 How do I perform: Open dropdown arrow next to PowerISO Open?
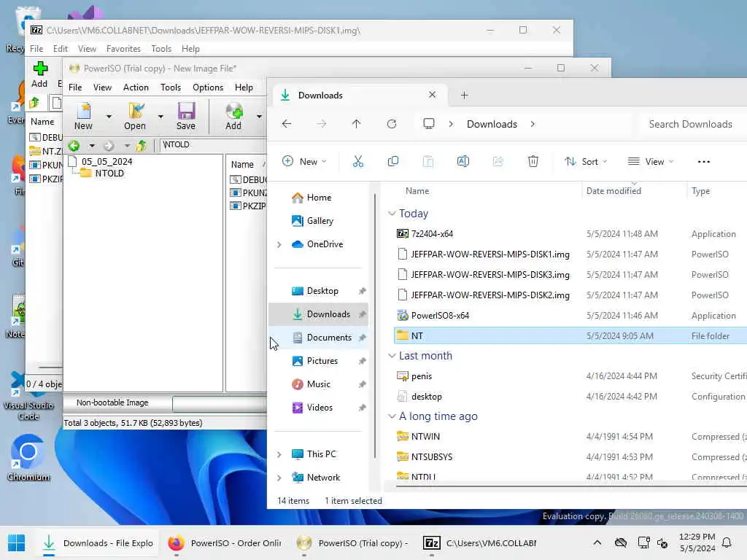[160, 116]
